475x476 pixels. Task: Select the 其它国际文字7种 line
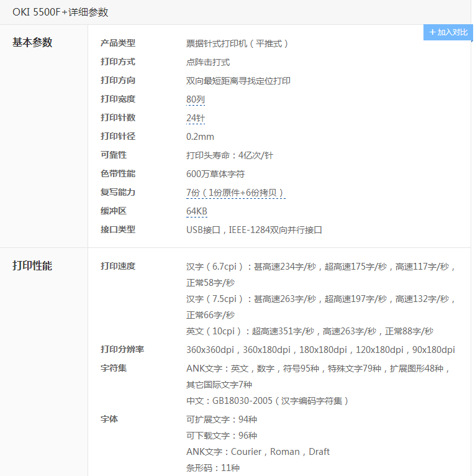point(219,385)
